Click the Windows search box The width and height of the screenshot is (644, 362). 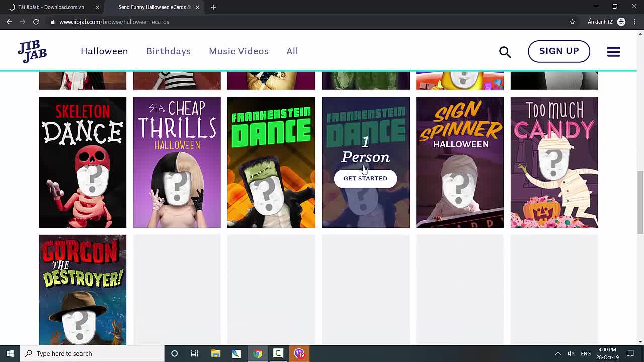[92, 353]
